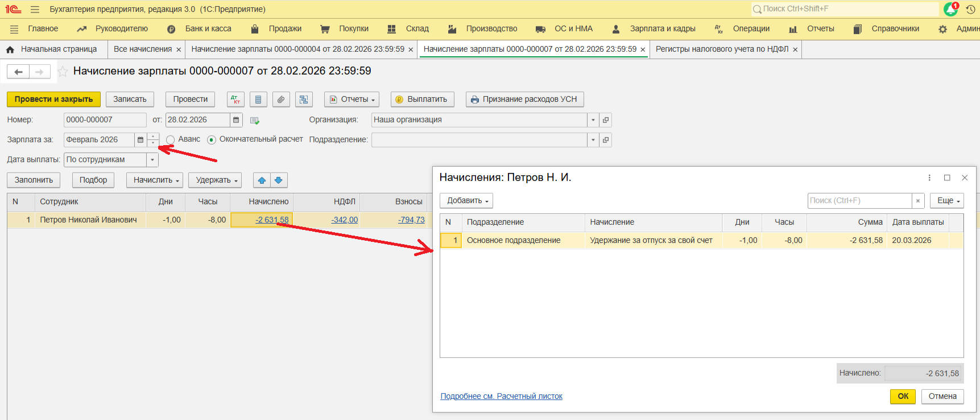Add this document to favorites with the star

tap(63, 72)
